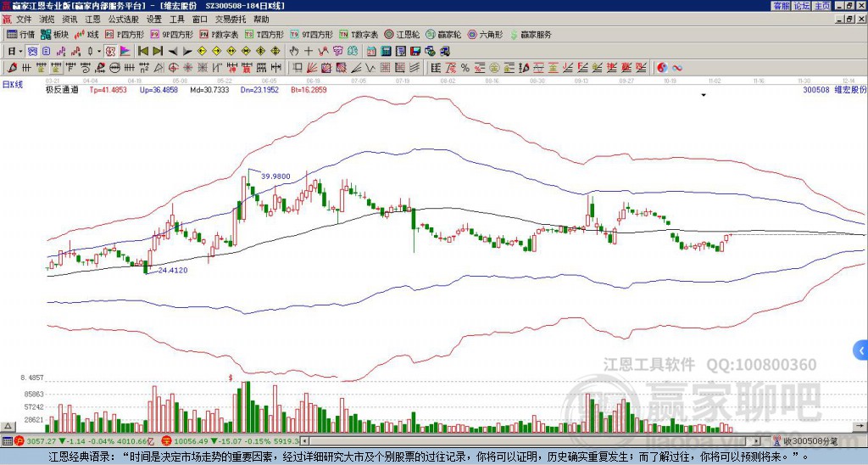Open the 工具 menu

pos(176,20)
